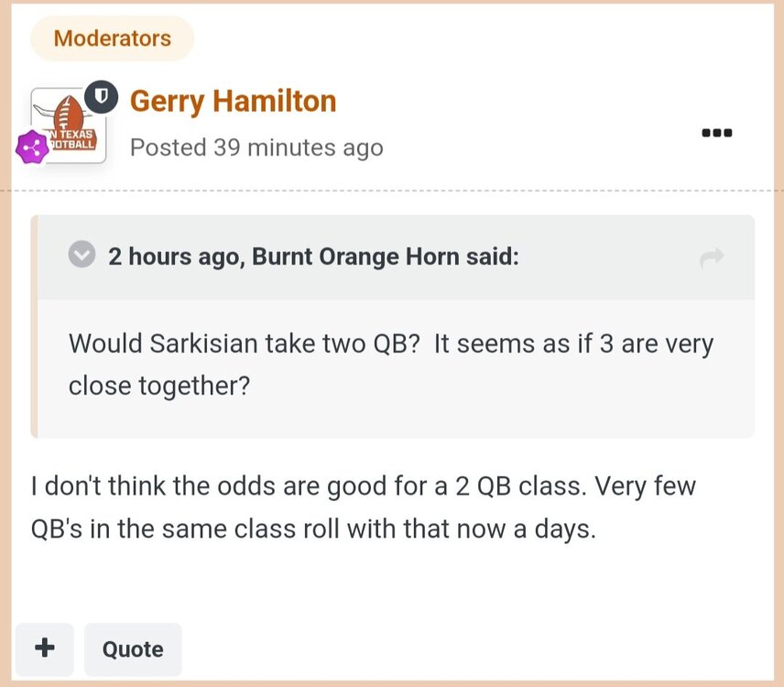Screen dimensions: 784x687
Task: Click the multiquote plus icon
Action: (x=44, y=649)
